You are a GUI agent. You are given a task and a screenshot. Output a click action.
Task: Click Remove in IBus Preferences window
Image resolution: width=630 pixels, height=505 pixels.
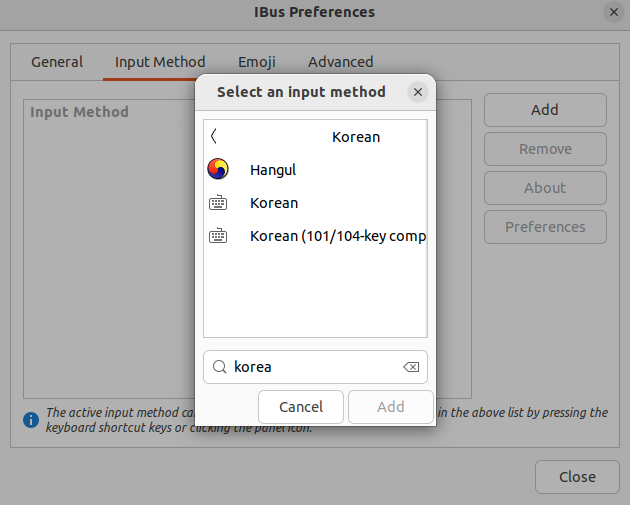(x=545, y=149)
